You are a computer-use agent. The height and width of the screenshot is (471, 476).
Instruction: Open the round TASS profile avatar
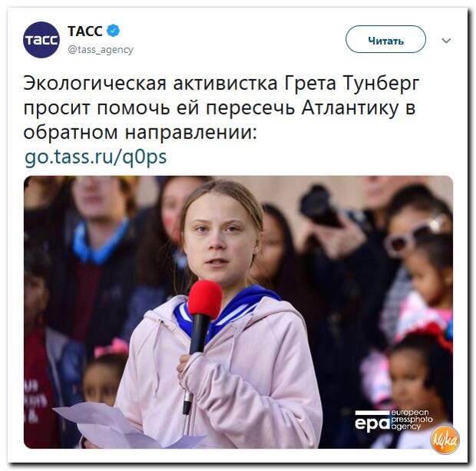click(41, 39)
